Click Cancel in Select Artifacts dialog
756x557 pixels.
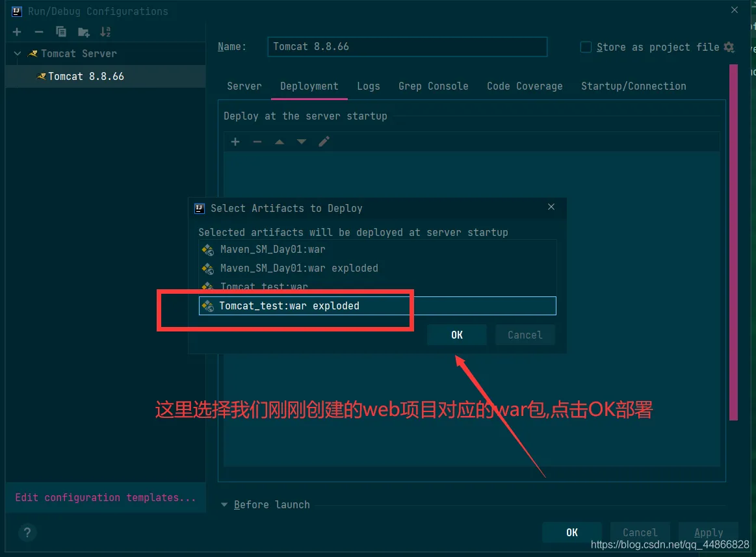(525, 335)
